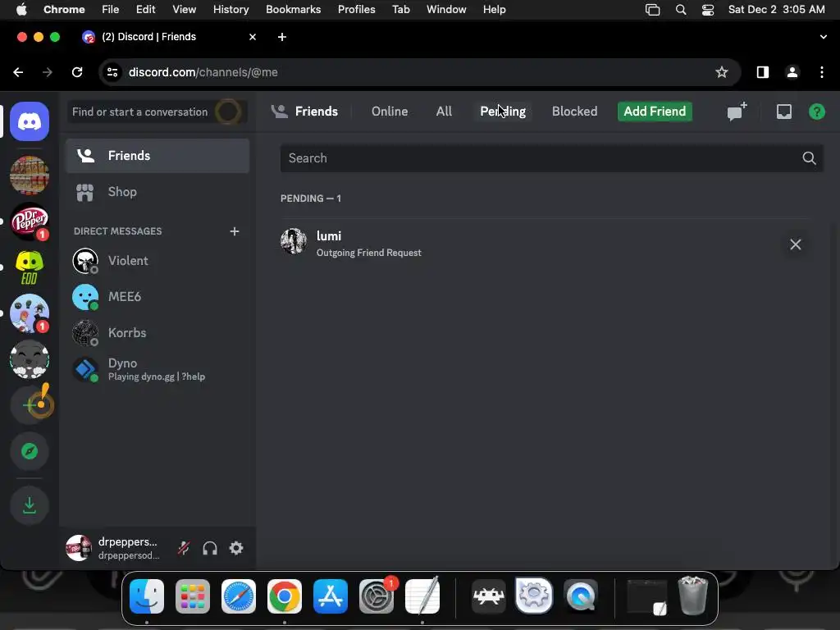Open Launchpad in the Dock
The height and width of the screenshot is (630, 840).
pos(193,596)
